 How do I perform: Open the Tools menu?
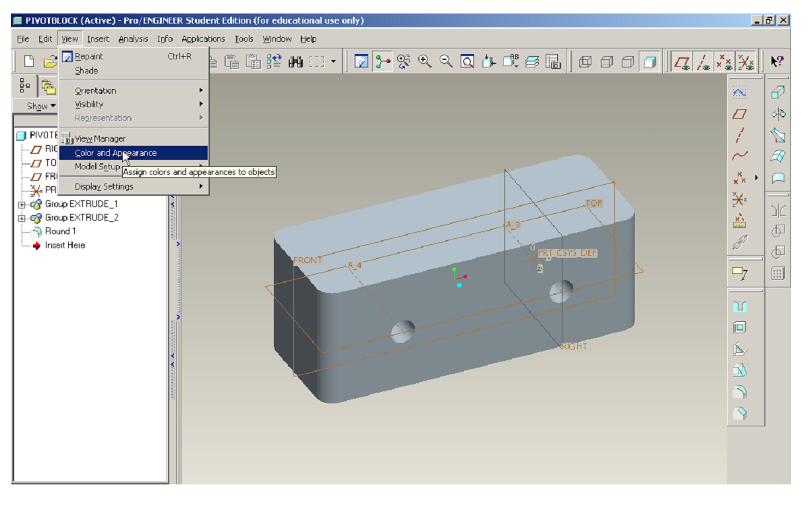click(x=244, y=39)
